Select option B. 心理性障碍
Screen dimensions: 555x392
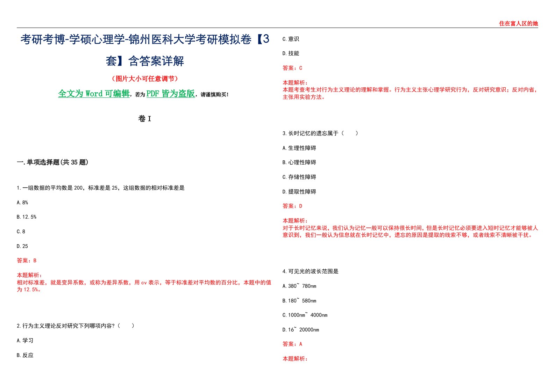(x=299, y=162)
